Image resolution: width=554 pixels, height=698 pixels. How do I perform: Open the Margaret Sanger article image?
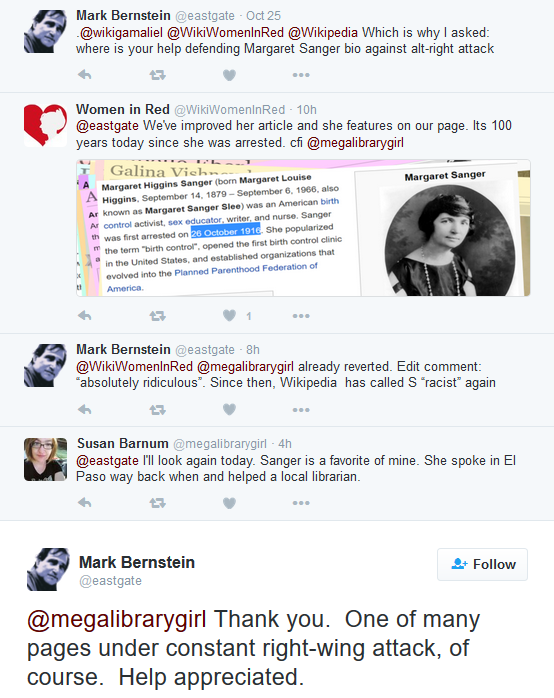tap(303, 228)
